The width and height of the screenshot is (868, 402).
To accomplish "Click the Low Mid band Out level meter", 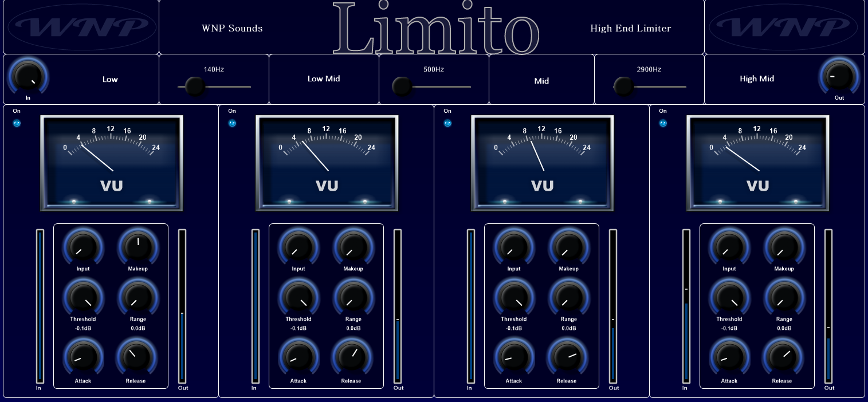I will [398, 306].
